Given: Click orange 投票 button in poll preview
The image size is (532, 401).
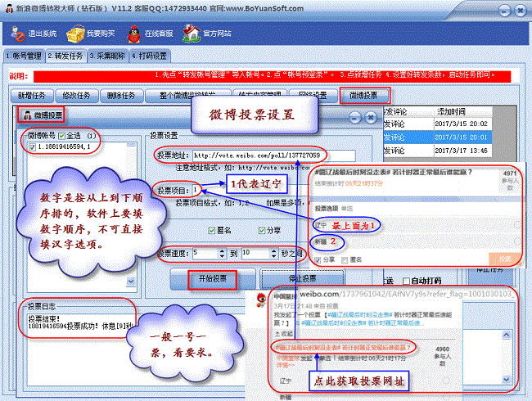Looking at the screenshot, I should click(505, 259).
